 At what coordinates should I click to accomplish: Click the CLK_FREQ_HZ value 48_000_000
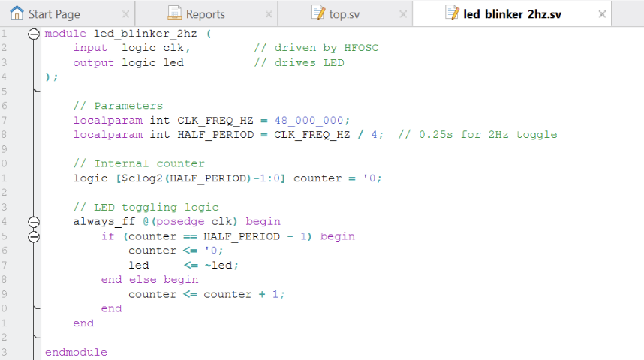click(x=312, y=121)
